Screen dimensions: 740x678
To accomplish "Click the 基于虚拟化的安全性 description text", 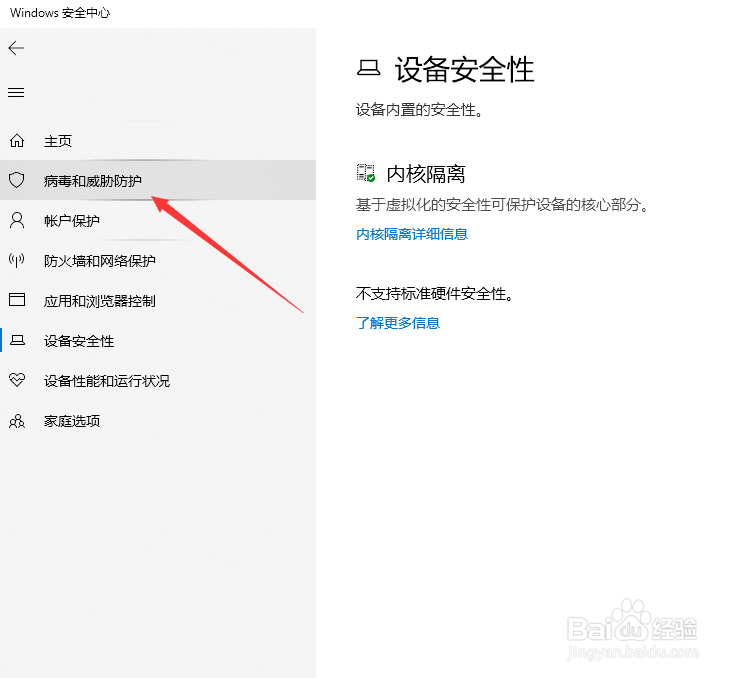I will point(502,205).
